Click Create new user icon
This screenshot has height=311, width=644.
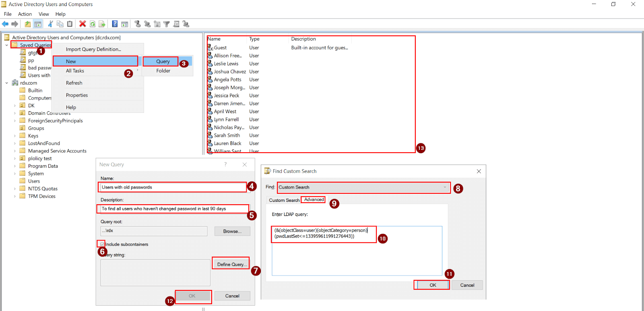pos(138,24)
